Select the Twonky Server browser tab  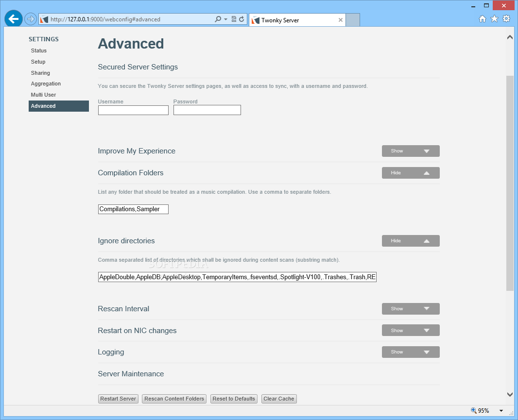(297, 20)
